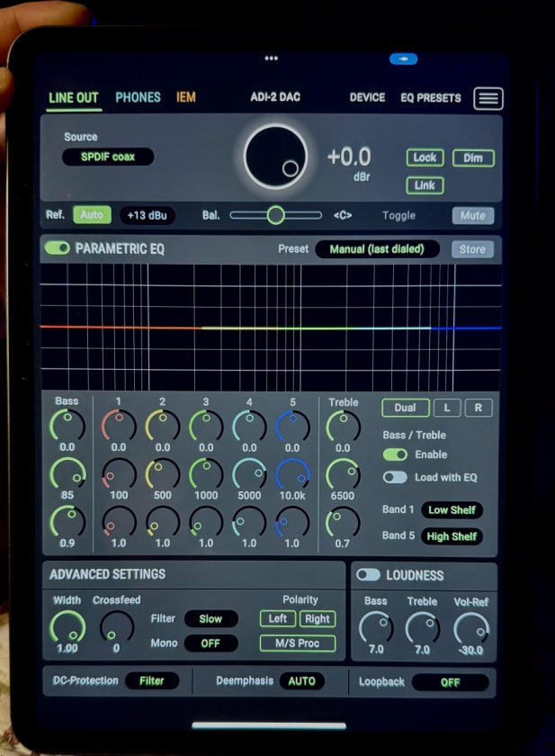Select the Bass gain knob
The height and width of the screenshot is (756, 555).
[67, 425]
